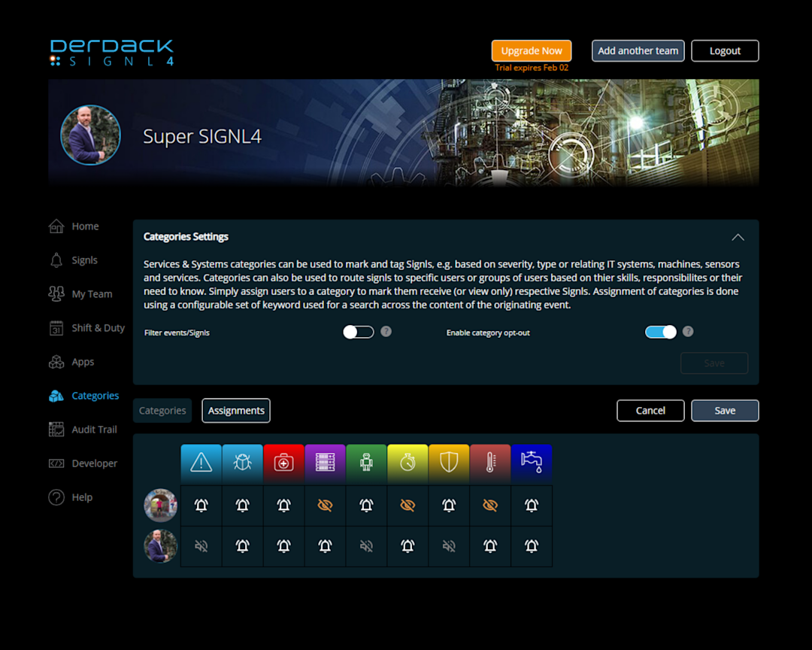
Task: Select the green robot category icon
Action: point(366,461)
